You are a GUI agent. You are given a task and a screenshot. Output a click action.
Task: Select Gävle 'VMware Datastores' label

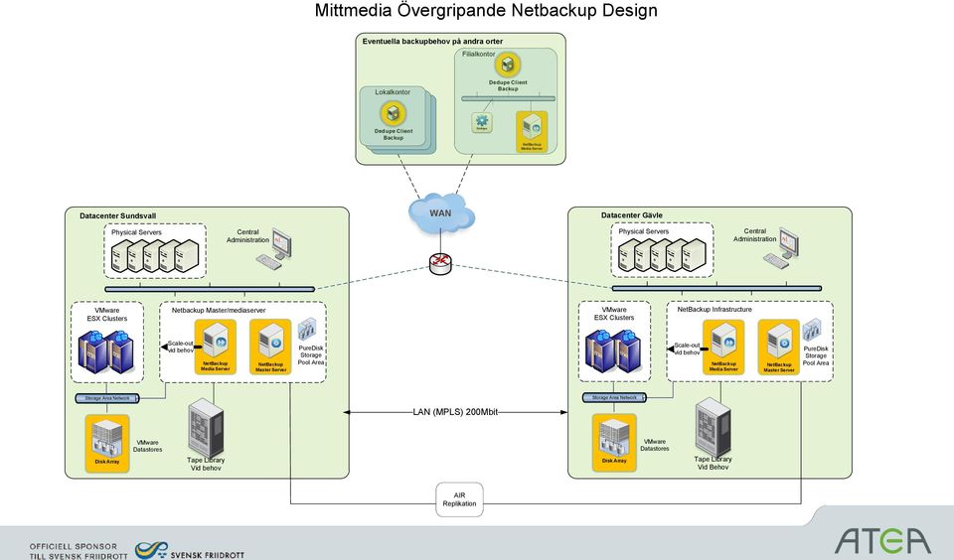click(x=655, y=445)
